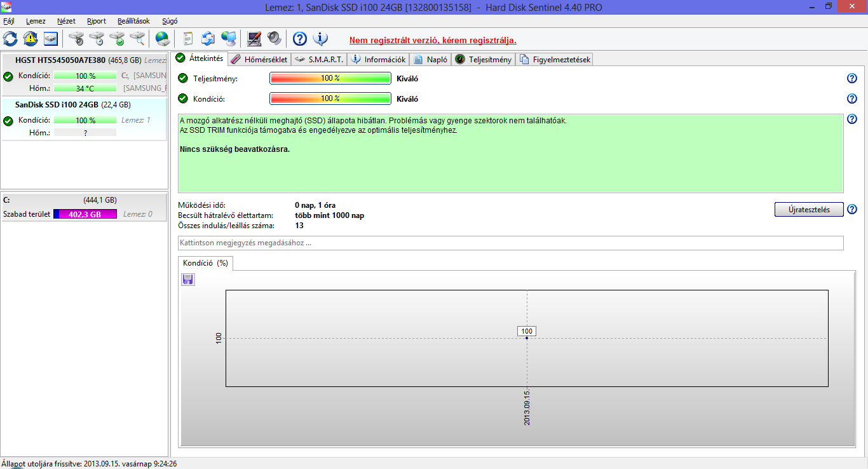The width and height of the screenshot is (868, 469).
Task: Click the 2013.09.15 date label under graph
Action: [x=527, y=408]
